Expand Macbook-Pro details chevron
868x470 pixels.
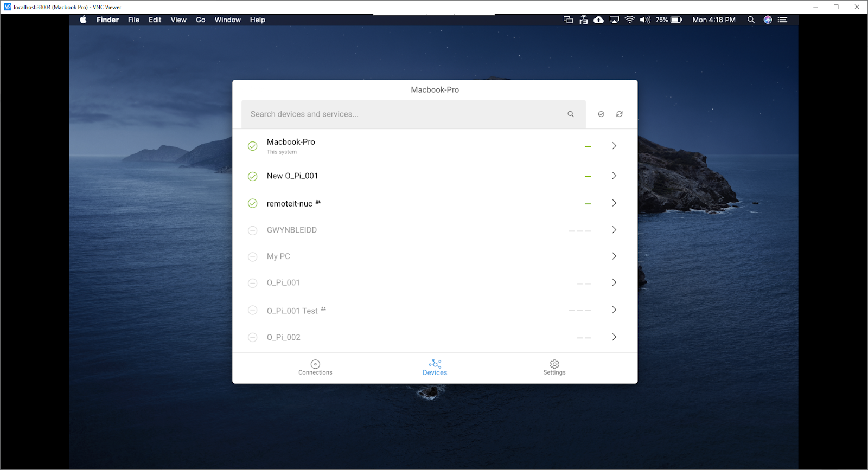[x=614, y=146]
